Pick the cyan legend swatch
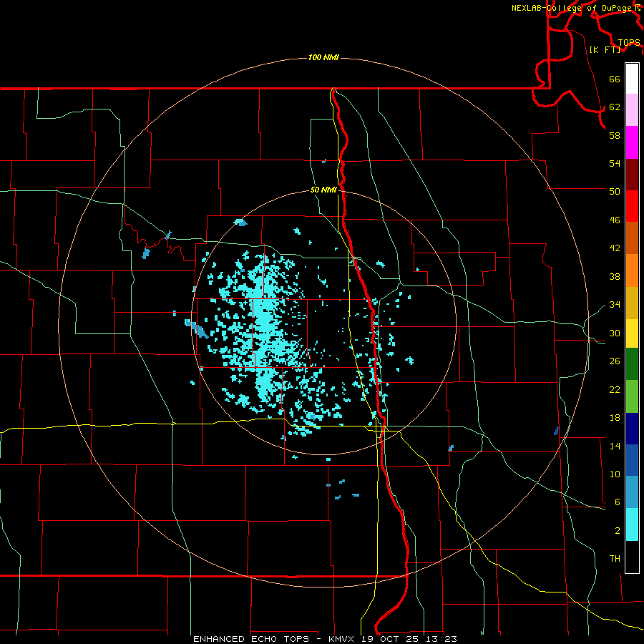Viewport: 644px width, 644px height. (x=632, y=525)
